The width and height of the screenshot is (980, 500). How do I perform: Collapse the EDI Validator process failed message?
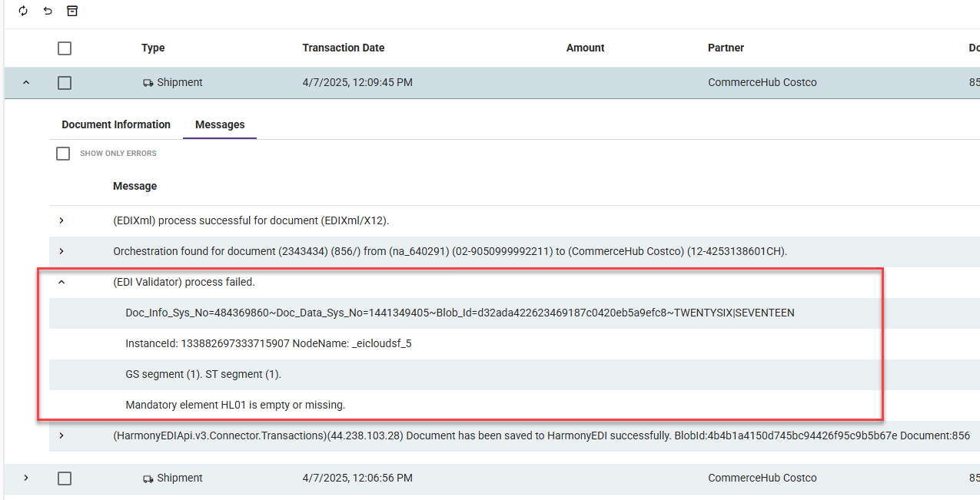(x=61, y=282)
